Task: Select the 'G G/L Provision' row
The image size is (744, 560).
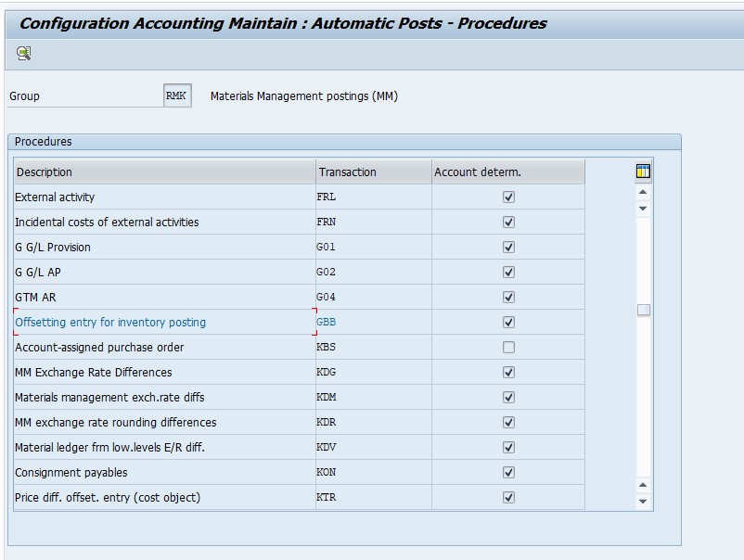Action: click(164, 247)
